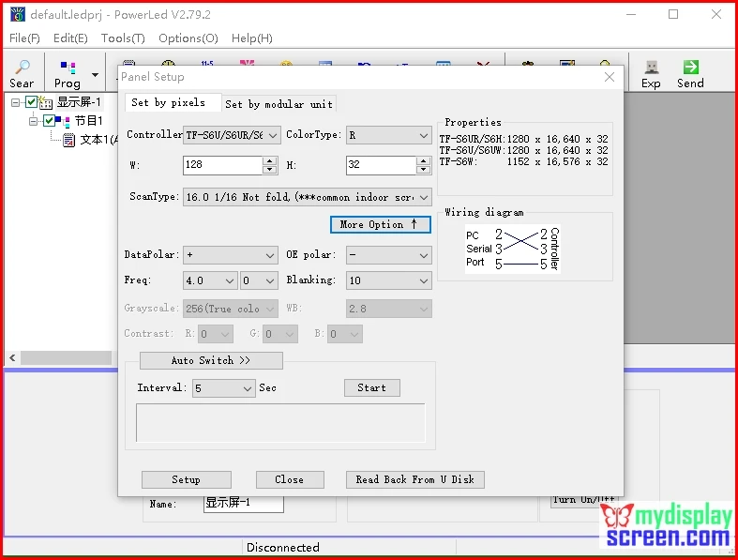Click the TF-S6W: properties line
This screenshot has width=738, height=560.
pos(523,162)
